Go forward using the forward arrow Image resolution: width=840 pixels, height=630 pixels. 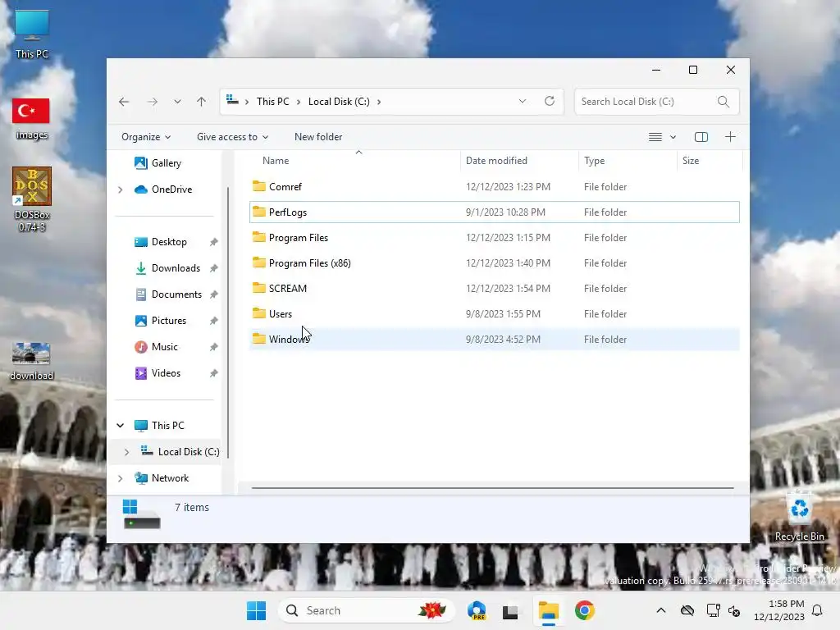click(x=152, y=102)
